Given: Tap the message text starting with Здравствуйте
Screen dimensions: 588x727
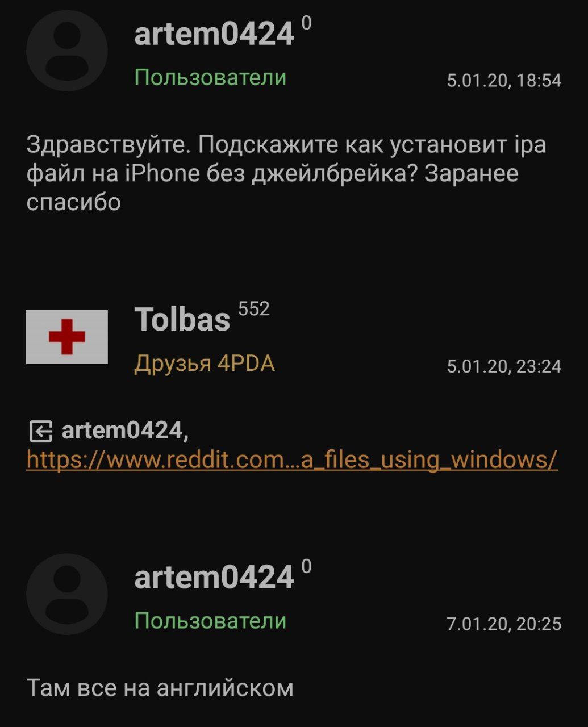Looking at the screenshot, I should [286, 173].
